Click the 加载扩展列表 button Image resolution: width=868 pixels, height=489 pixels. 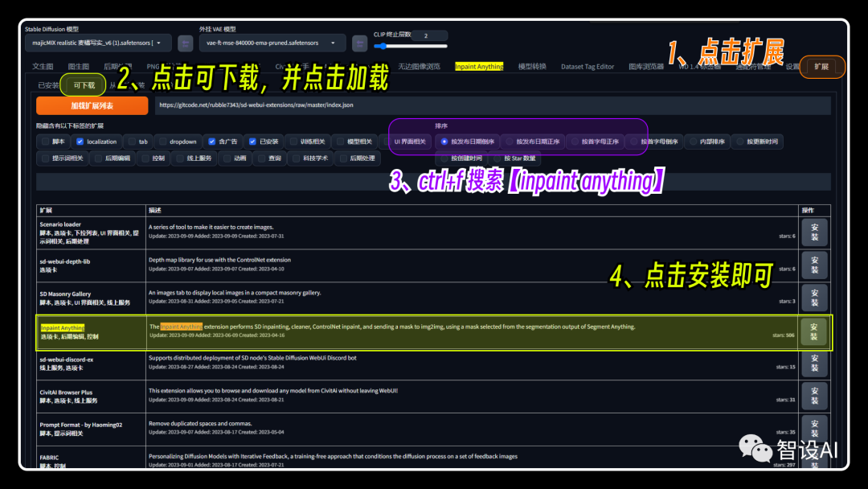coord(92,105)
